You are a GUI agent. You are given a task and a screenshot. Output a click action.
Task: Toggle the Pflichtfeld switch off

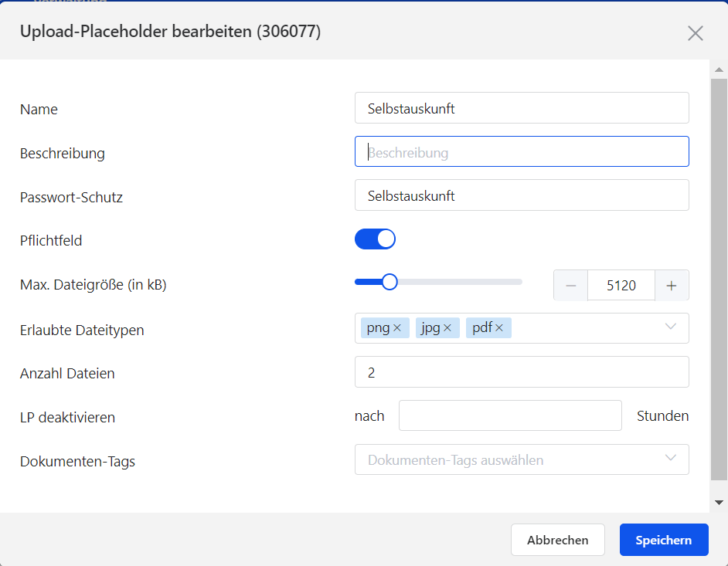pyautogui.click(x=375, y=239)
